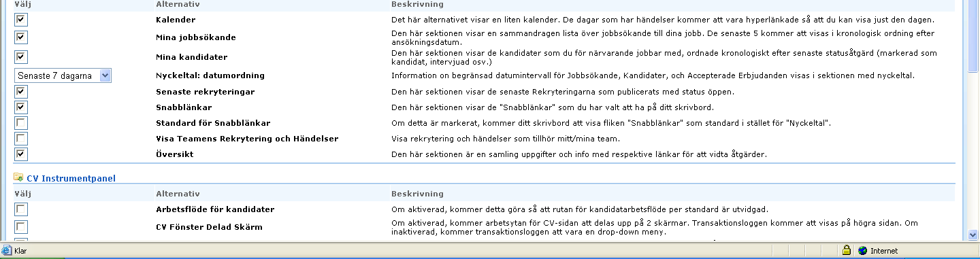Click the Standard för Snabblänkar label
Screen dimensions: 980x259
pyautogui.click(x=213, y=123)
